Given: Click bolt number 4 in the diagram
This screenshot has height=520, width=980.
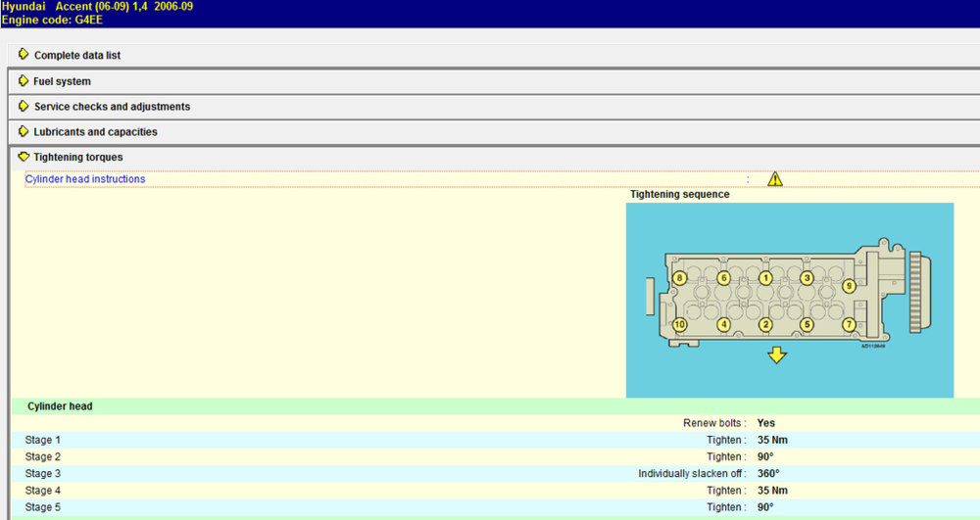Looking at the screenshot, I should [x=724, y=324].
